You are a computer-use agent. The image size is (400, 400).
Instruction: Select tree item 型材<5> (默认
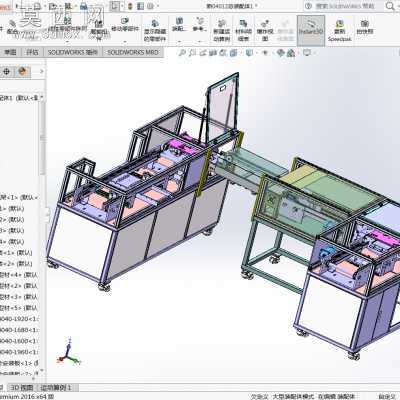click(x=19, y=308)
